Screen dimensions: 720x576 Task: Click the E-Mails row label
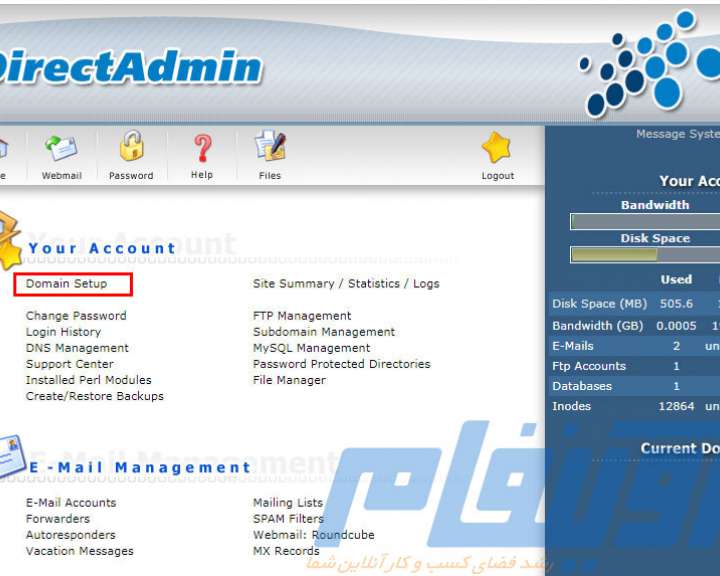(573, 346)
